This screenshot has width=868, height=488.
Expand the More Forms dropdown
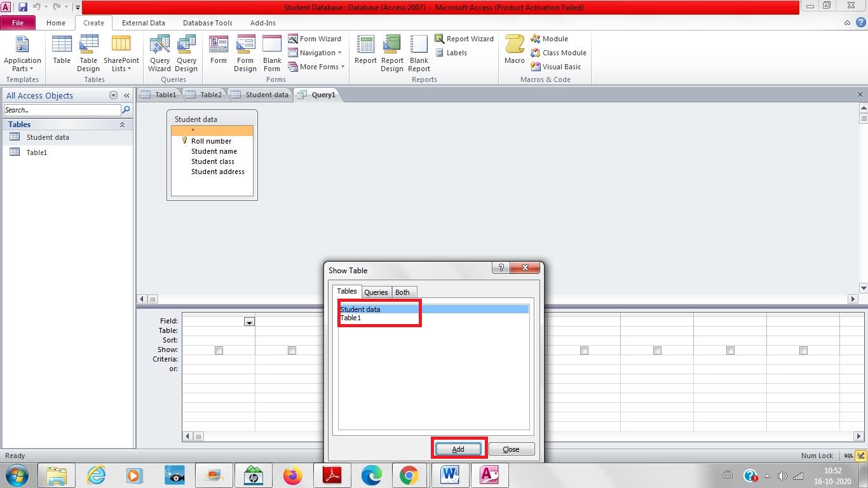tap(316, 67)
